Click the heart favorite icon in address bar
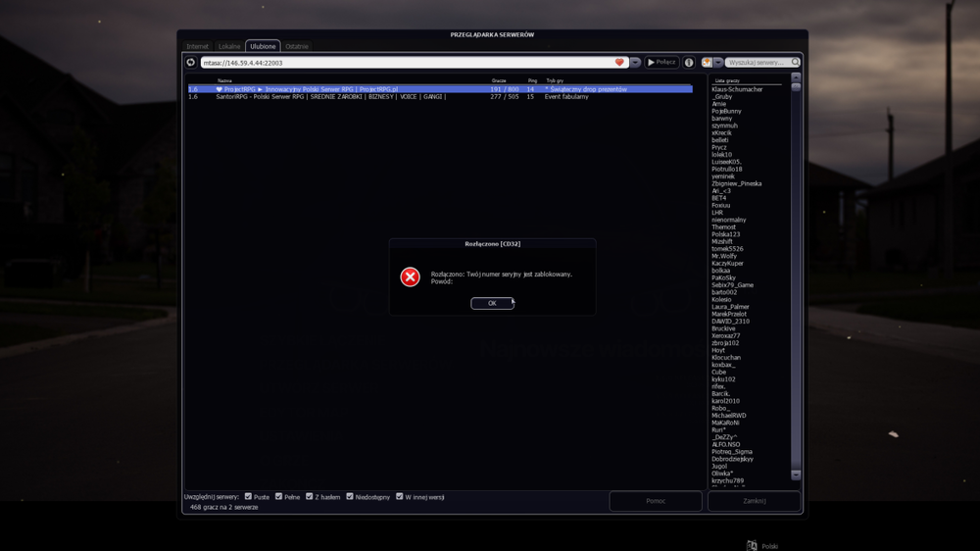Screen dimensions: 980x551 (x=619, y=63)
